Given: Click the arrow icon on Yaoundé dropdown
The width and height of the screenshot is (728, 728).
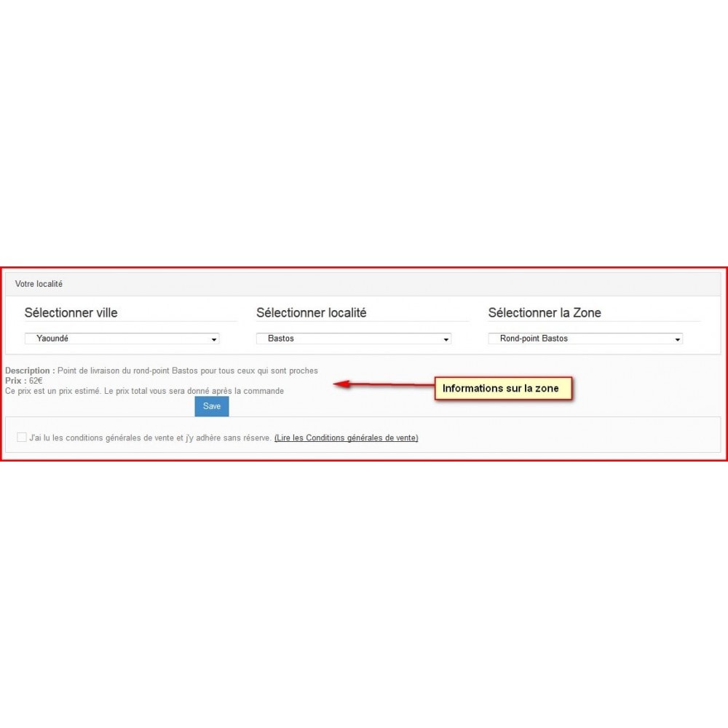Looking at the screenshot, I should click(x=213, y=339).
